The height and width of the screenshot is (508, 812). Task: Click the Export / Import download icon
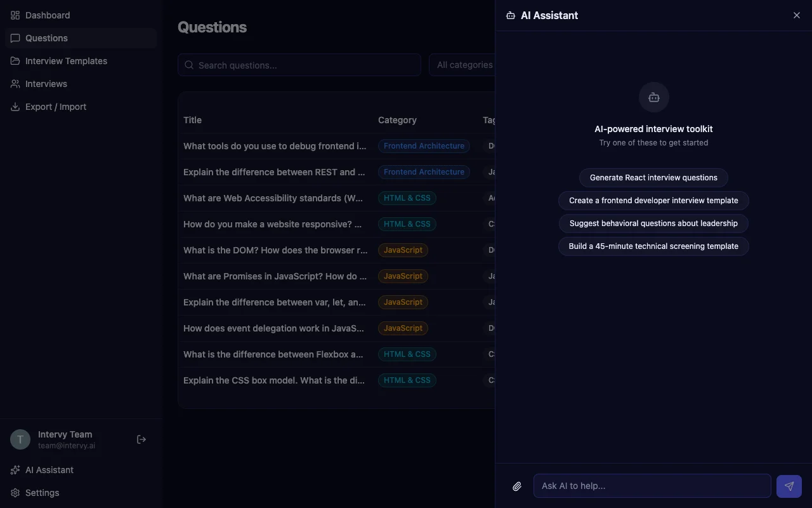[x=15, y=106]
